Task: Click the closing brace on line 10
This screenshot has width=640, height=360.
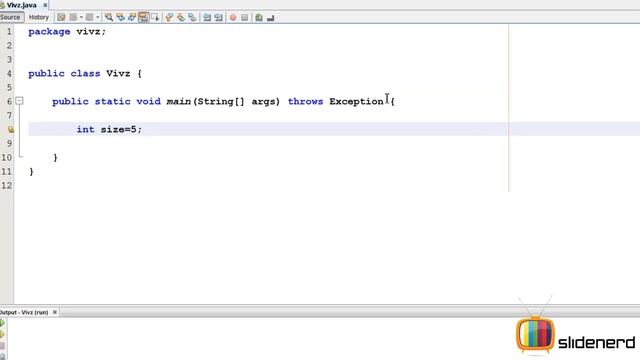Action: (55, 158)
